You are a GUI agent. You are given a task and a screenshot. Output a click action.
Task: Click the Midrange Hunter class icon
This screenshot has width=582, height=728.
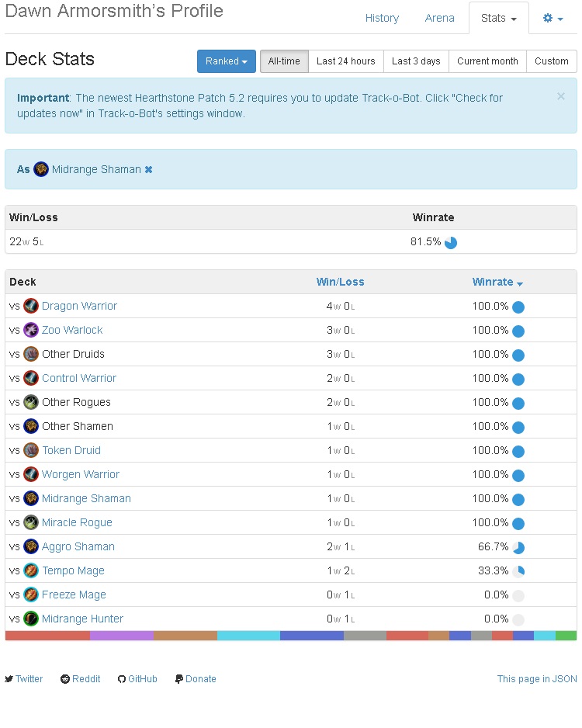(x=31, y=619)
